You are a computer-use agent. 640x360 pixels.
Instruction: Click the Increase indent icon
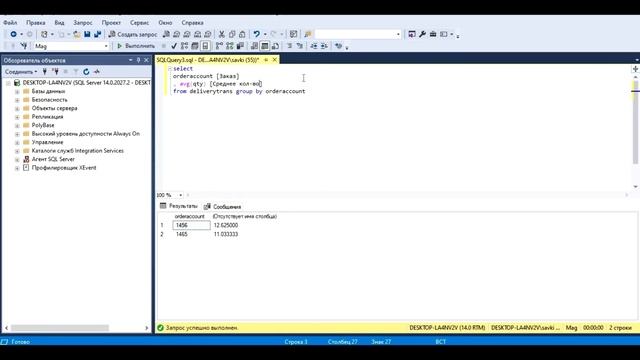pos(324,46)
